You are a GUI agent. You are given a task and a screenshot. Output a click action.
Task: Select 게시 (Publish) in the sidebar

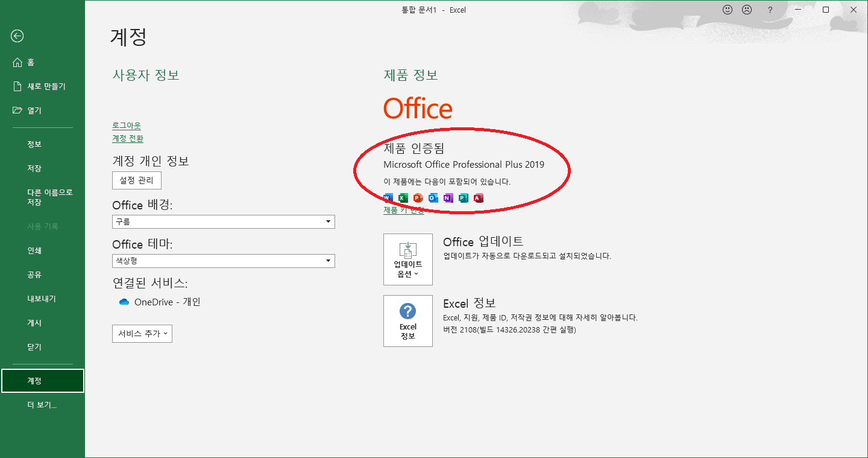42,323
